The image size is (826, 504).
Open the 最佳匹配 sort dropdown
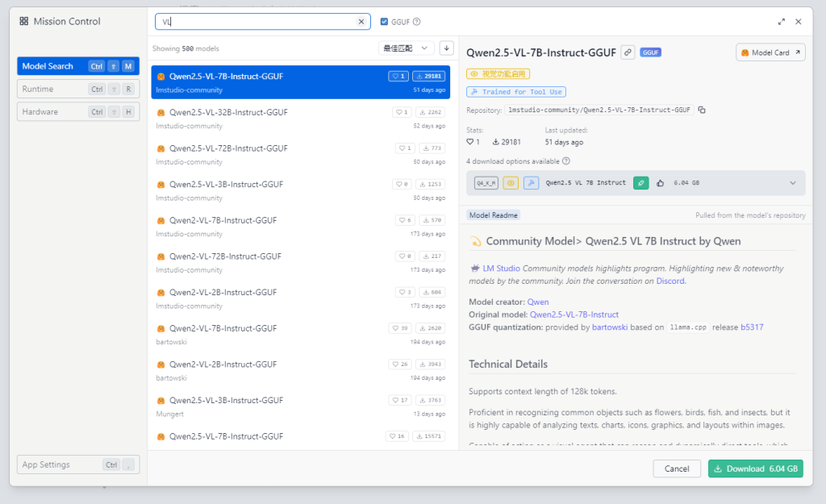(x=406, y=48)
